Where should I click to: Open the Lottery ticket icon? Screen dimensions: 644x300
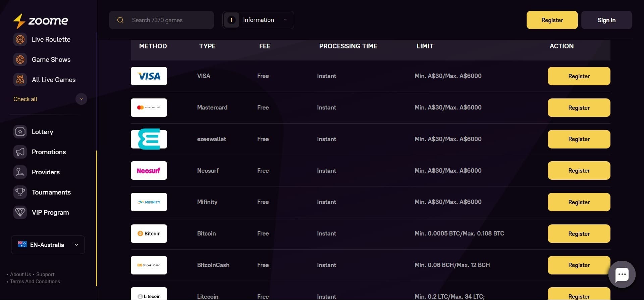tap(20, 132)
